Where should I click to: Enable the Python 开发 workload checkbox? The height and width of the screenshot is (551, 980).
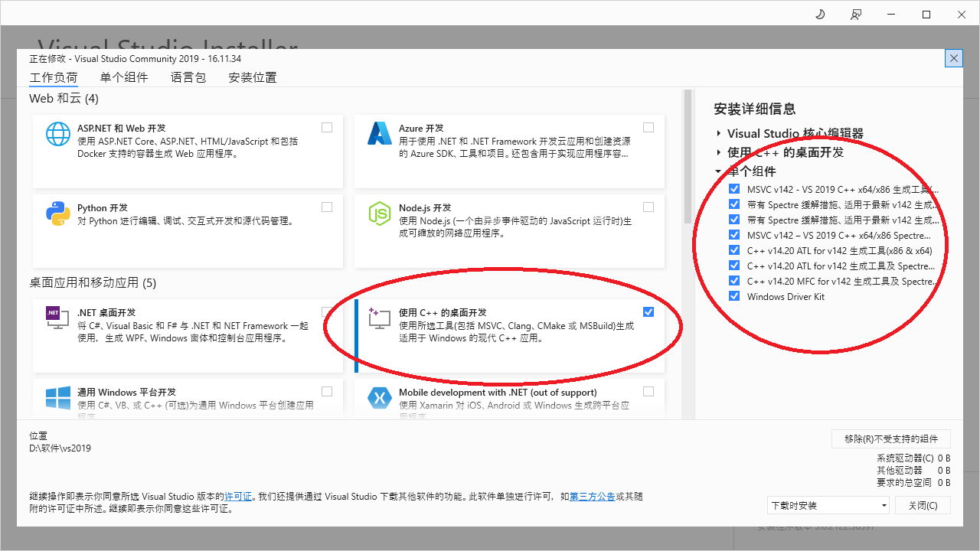coord(327,207)
